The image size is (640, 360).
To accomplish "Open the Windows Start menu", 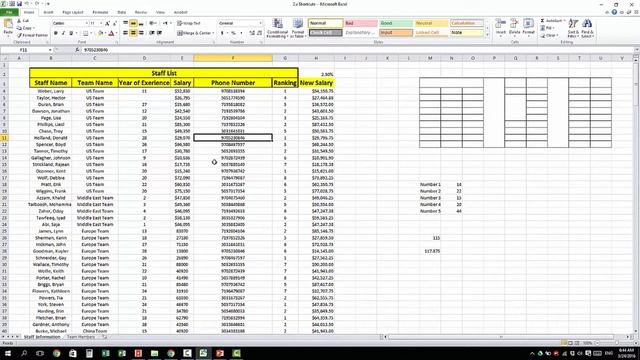I will point(8,353).
